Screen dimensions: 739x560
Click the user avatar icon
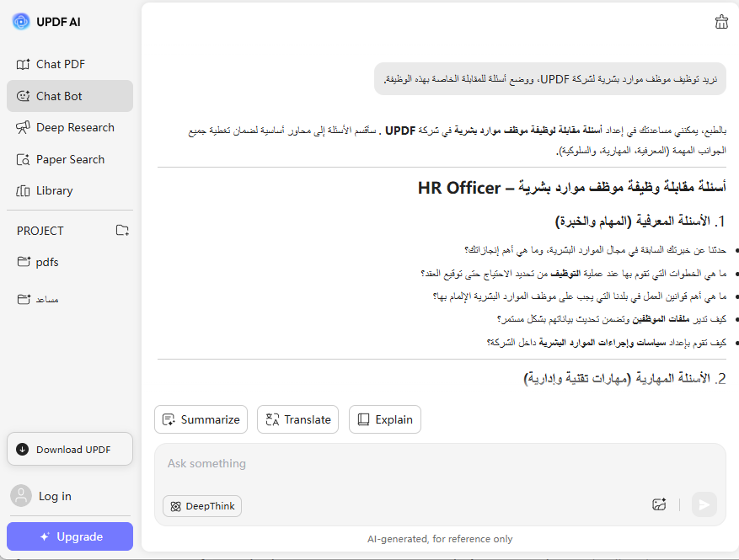[x=21, y=496]
